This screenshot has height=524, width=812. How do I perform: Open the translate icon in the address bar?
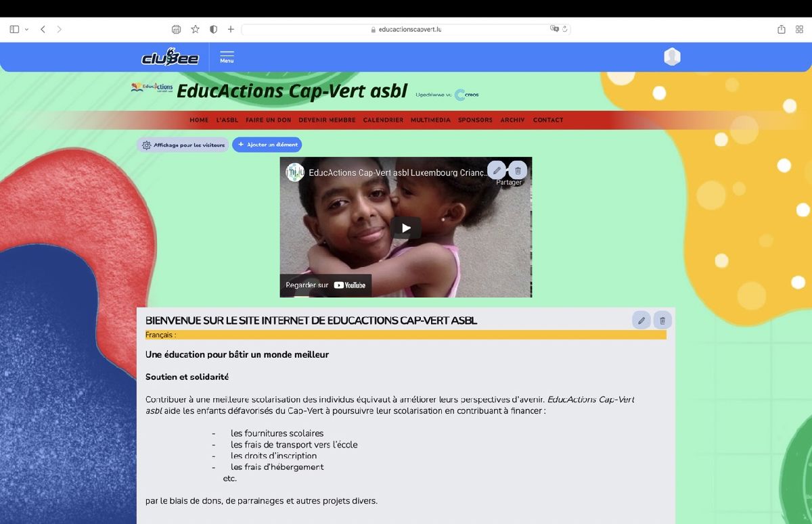coord(553,29)
